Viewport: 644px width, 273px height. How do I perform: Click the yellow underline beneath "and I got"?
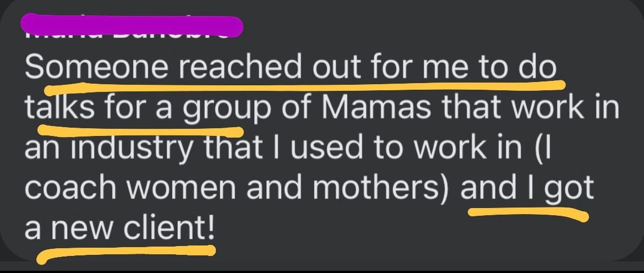pos(528,212)
